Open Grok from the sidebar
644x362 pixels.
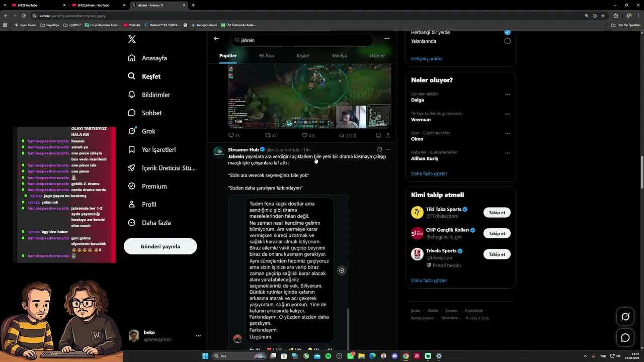point(141,131)
